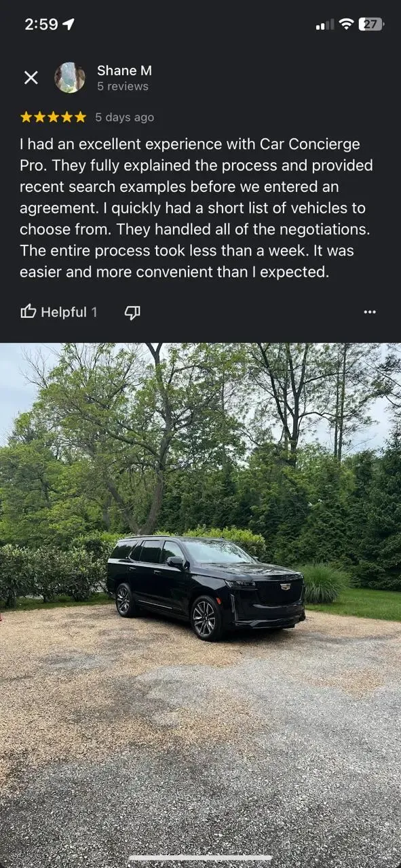Tap the first gold rating star
Screen dimensions: 401x868
pyautogui.click(x=26, y=117)
